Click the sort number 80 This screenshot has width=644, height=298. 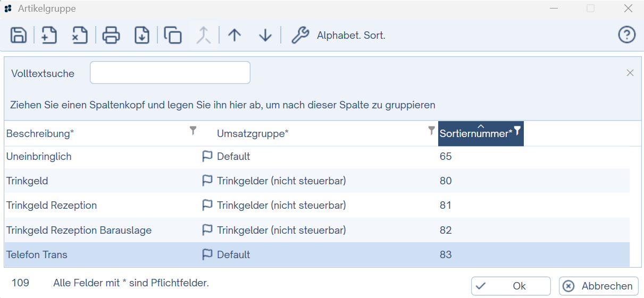pos(446,181)
